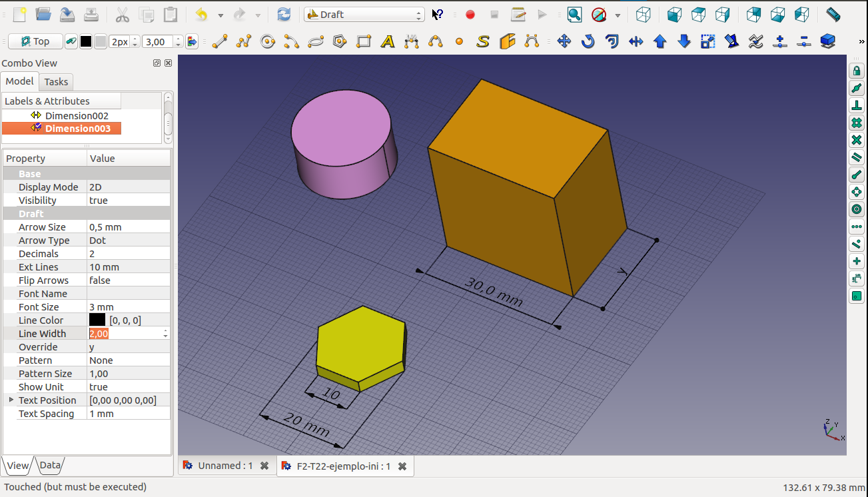This screenshot has width=868, height=497.
Task: Click the Top working plane button
Action: click(35, 42)
